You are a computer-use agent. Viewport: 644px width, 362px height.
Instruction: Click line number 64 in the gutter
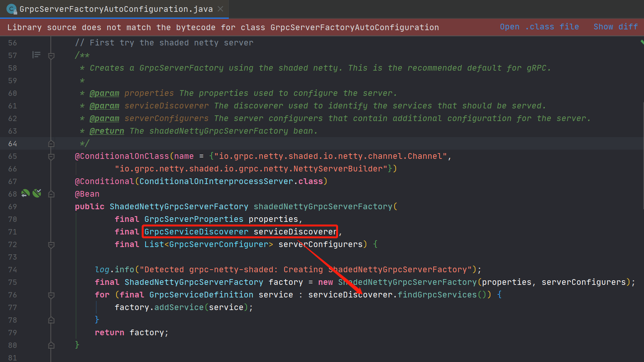click(x=13, y=144)
